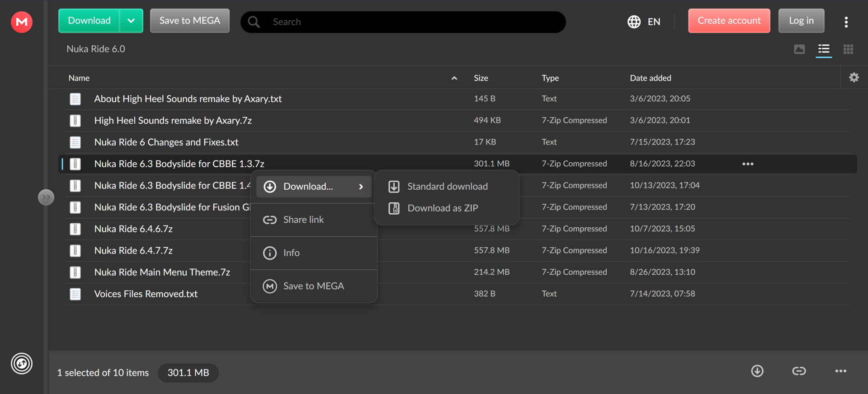The width and height of the screenshot is (868, 394).
Task: Click the EN language label
Action: pos(654,22)
